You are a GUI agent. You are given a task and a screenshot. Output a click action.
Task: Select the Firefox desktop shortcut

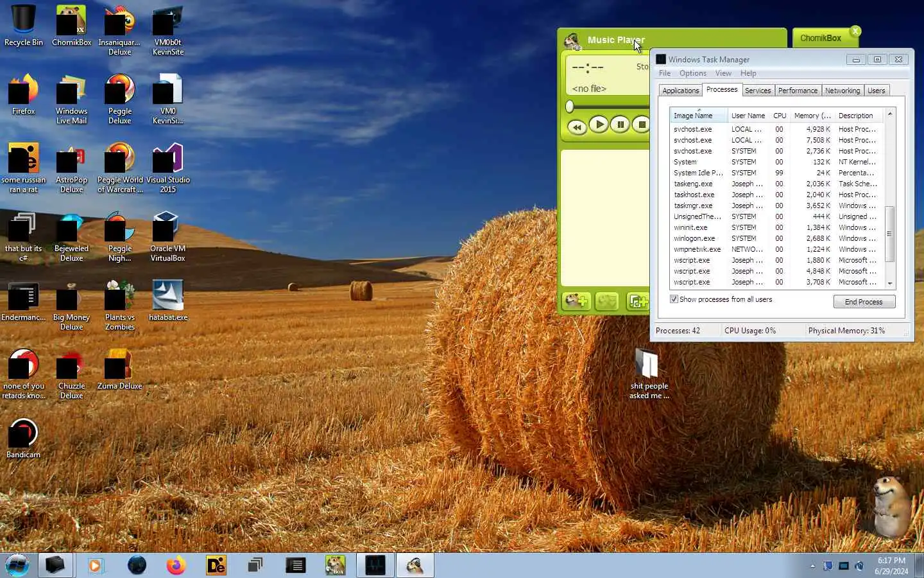click(x=24, y=94)
